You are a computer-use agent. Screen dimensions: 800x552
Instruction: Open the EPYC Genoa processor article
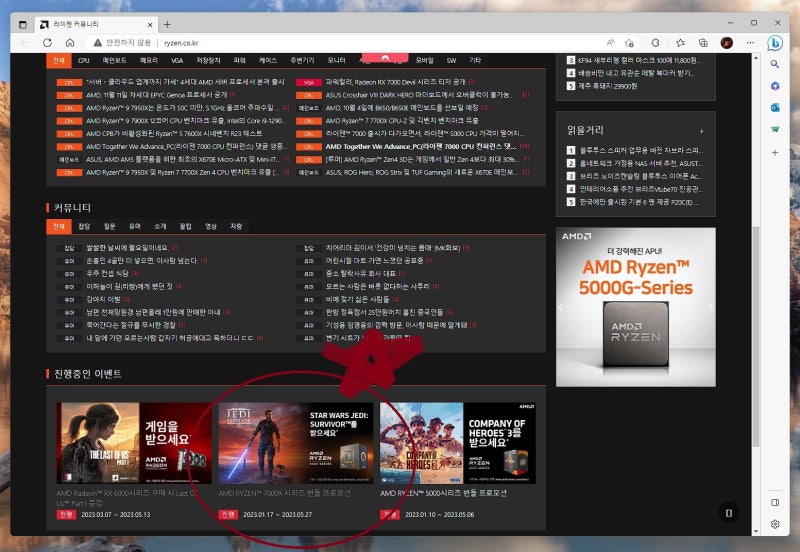157,95
